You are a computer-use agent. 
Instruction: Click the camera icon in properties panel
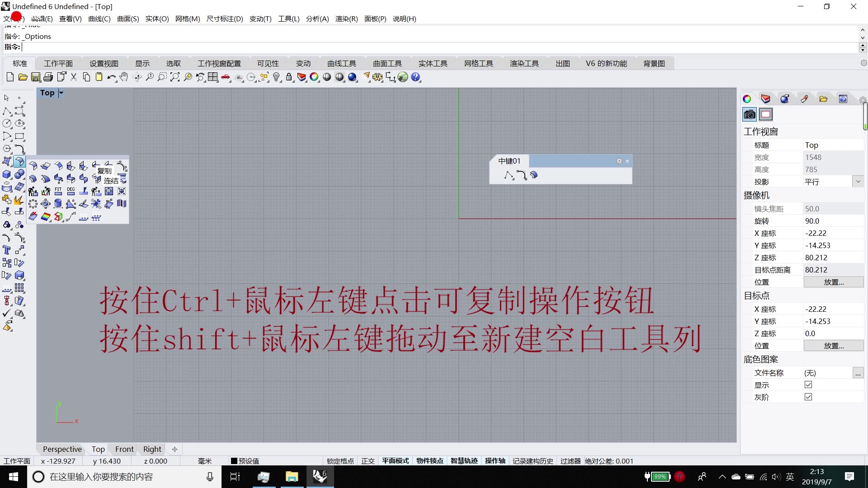click(749, 114)
